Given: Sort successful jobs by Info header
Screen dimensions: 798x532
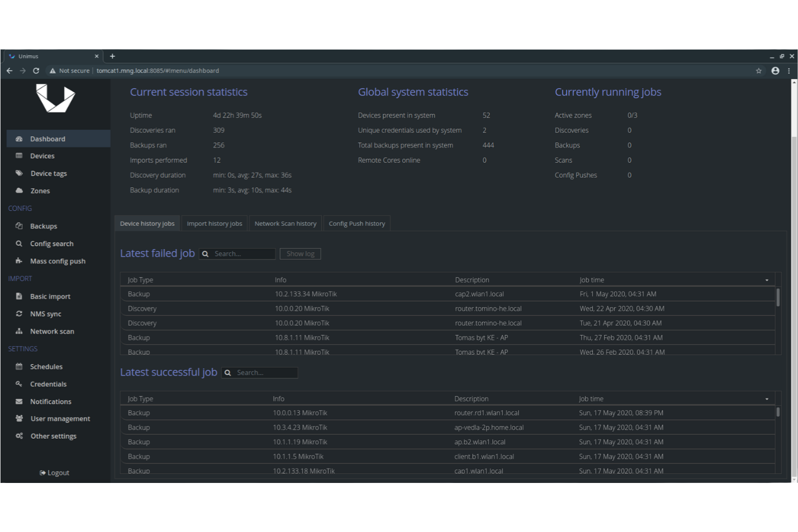Looking at the screenshot, I should 278,399.
